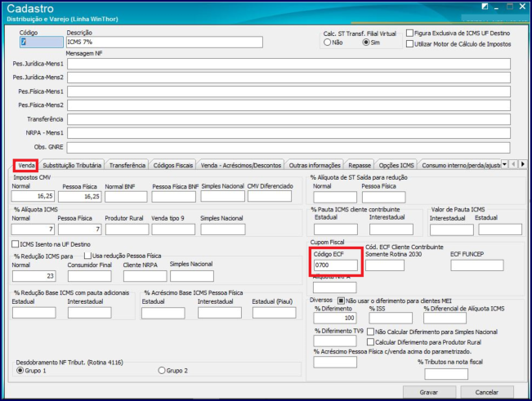The image size is (532, 401).
Task: Click the Pessoa Física BNF field
Action: click(x=174, y=196)
